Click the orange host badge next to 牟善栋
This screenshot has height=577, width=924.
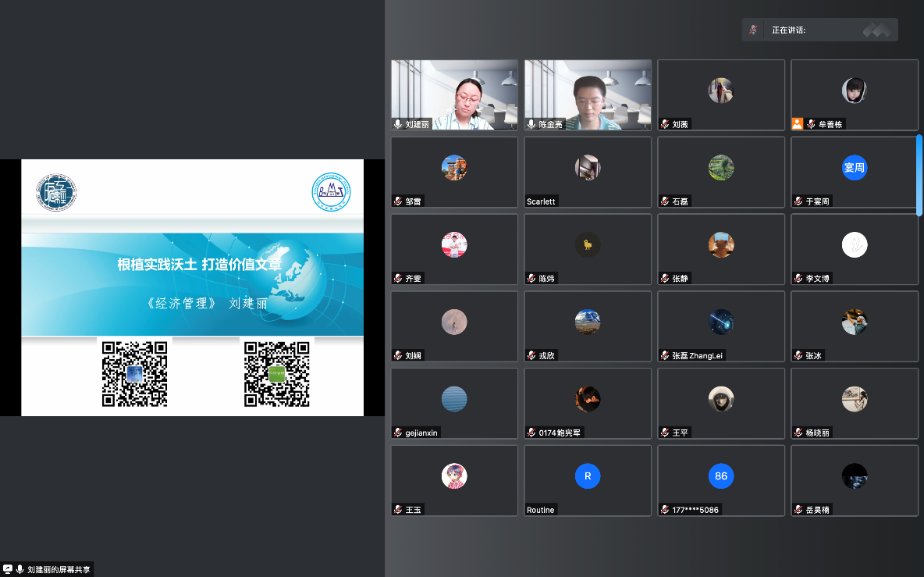[x=797, y=123]
